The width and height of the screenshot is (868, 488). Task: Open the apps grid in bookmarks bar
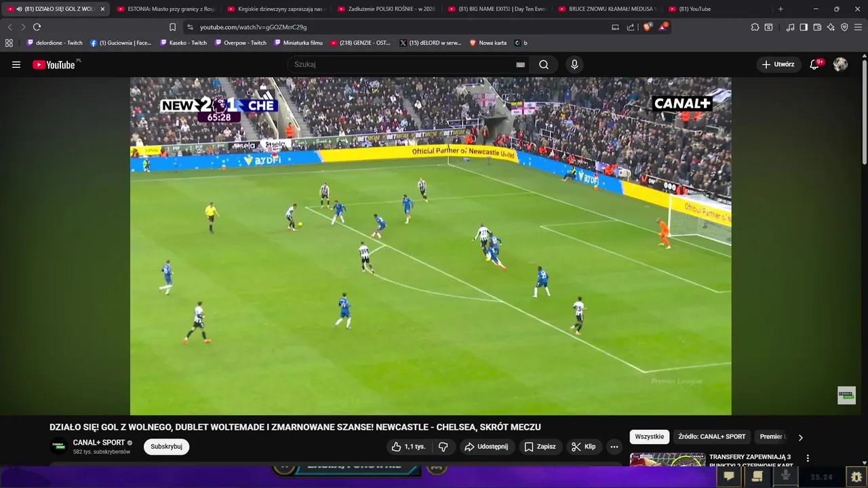pyautogui.click(x=9, y=43)
